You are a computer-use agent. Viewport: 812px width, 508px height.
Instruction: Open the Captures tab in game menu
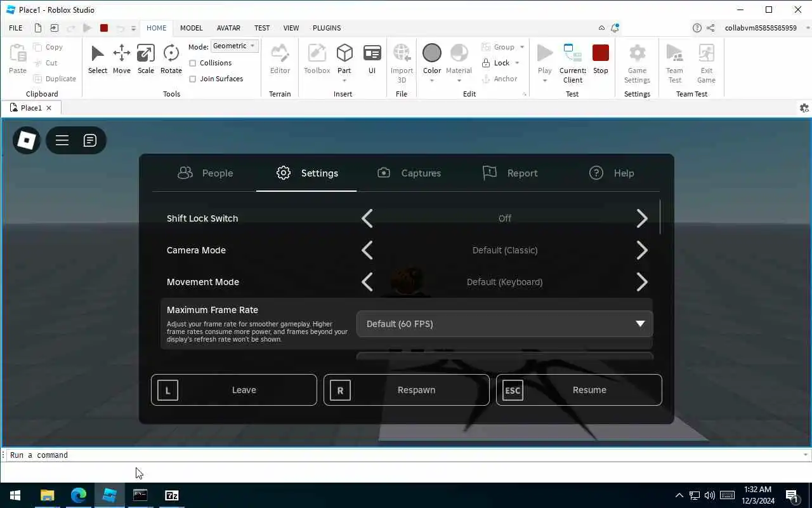coord(409,173)
